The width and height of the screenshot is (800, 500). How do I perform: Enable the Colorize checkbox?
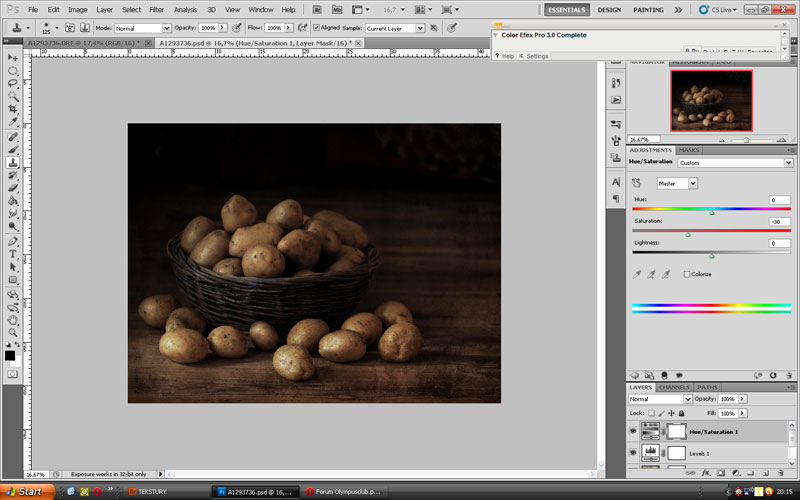click(687, 274)
